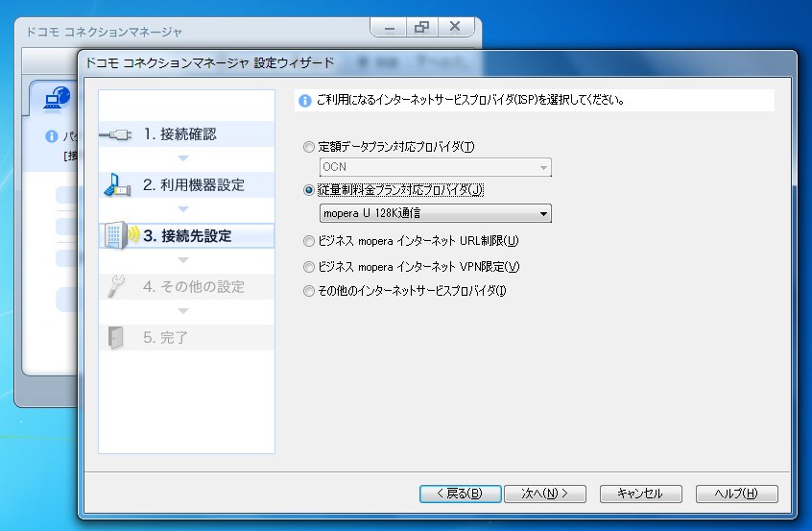The image size is (812, 531).
Task: Click the door icon beside 完了
Action: click(x=116, y=337)
